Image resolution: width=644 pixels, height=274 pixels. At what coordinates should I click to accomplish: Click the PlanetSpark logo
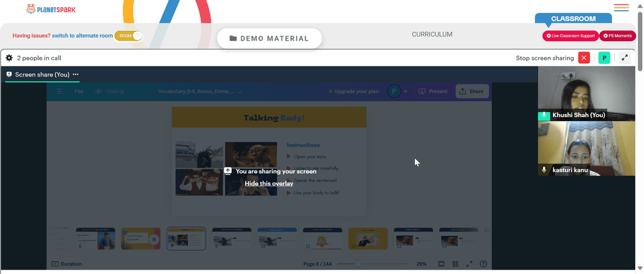tap(50, 9)
